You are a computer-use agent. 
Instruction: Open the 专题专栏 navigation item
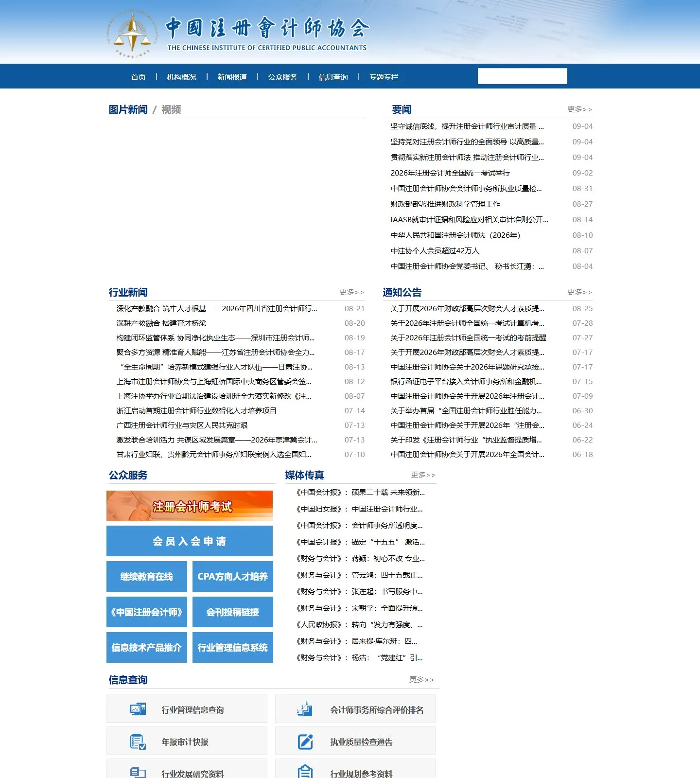coord(384,77)
